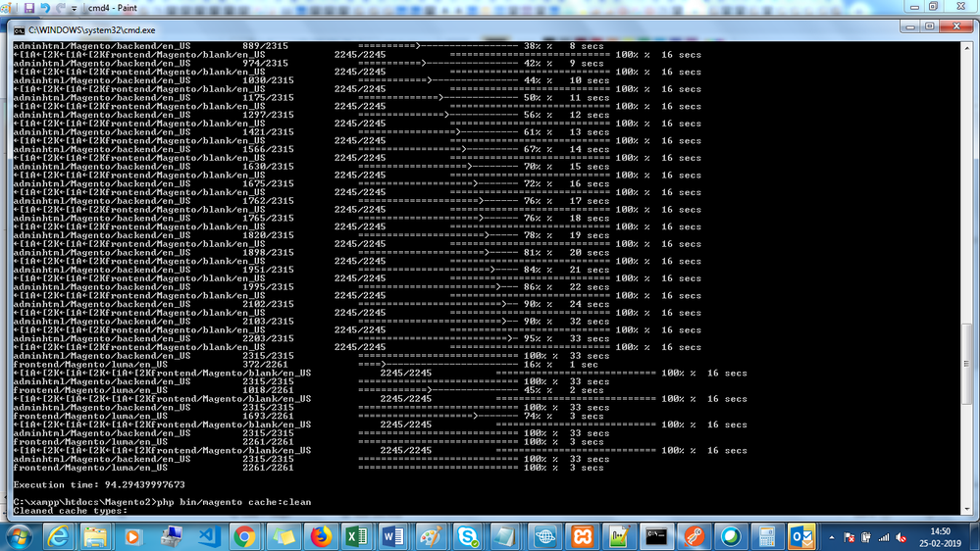The width and height of the screenshot is (980, 551).
Task: Click the '38%' backend progress value
Action: pyautogui.click(x=532, y=46)
